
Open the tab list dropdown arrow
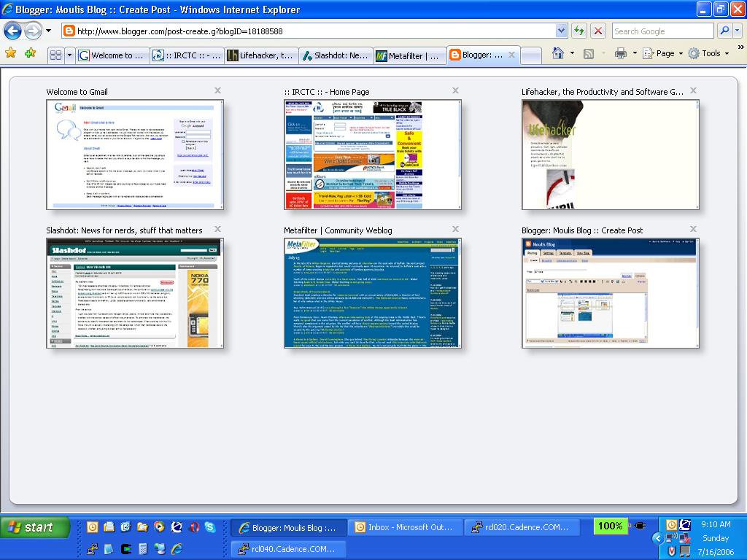(69, 55)
